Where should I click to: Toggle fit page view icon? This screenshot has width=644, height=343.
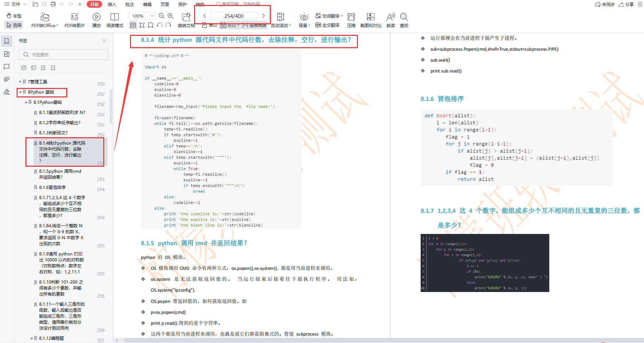point(142,25)
